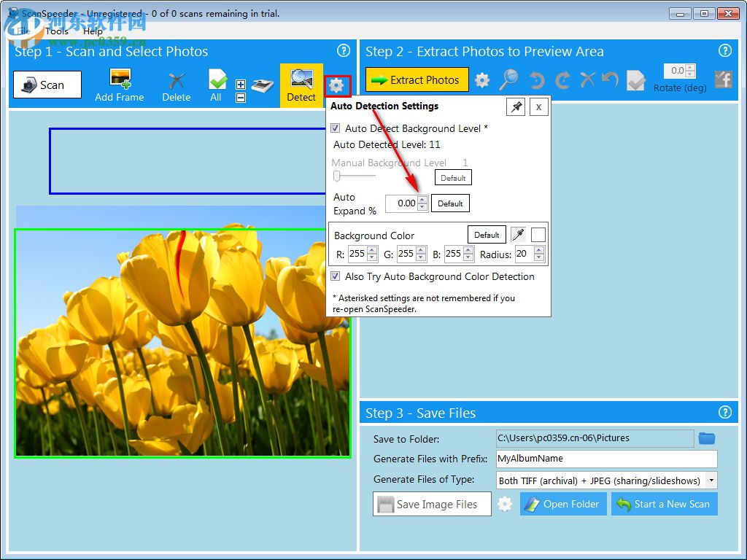Screen dimensions: 747x560
Task: Open Step 1 help question mark
Action: [x=344, y=50]
